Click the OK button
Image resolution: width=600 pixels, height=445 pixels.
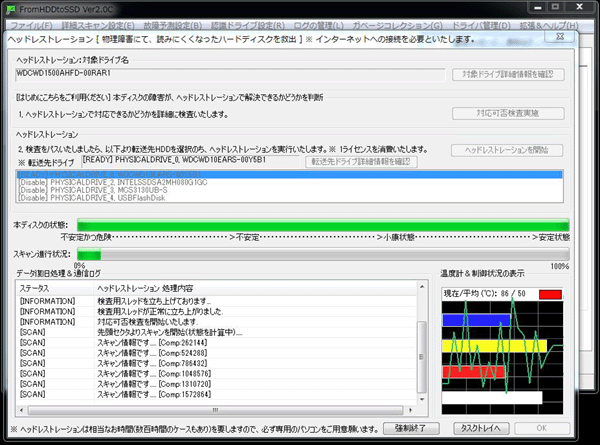[x=542, y=428]
